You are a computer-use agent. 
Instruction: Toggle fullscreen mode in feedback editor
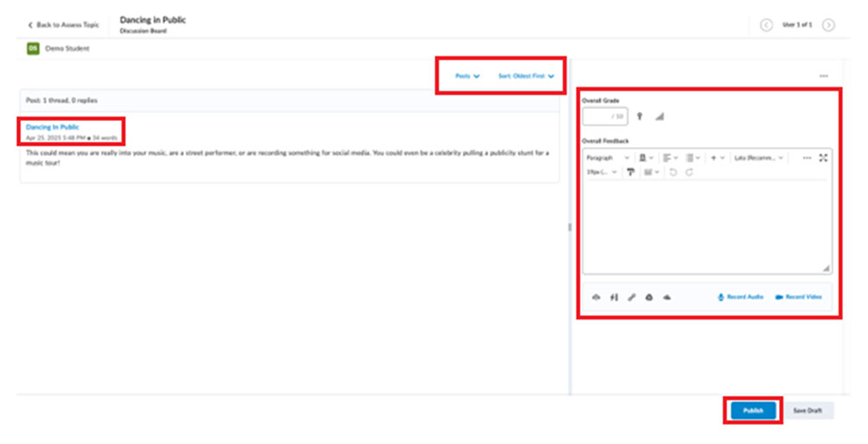coord(823,158)
